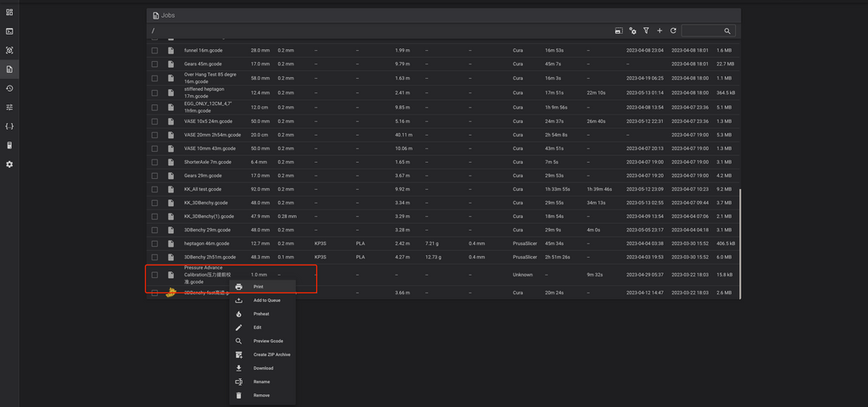Select the Pressure Advance Calibration row checkbox
868x407 pixels.
[x=155, y=275]
